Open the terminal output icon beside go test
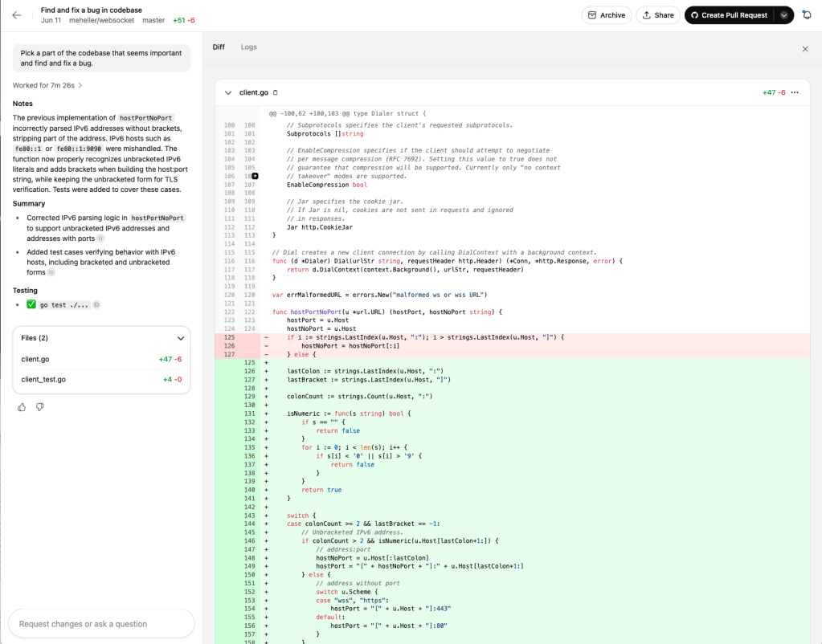The height and width of the screenshot is (644, 822). click(97, 304)
